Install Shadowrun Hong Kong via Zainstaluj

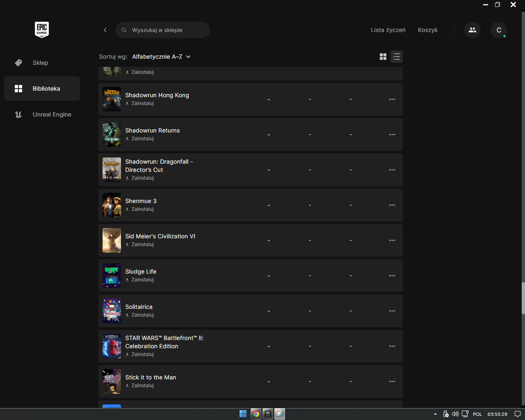coord(139,103)
